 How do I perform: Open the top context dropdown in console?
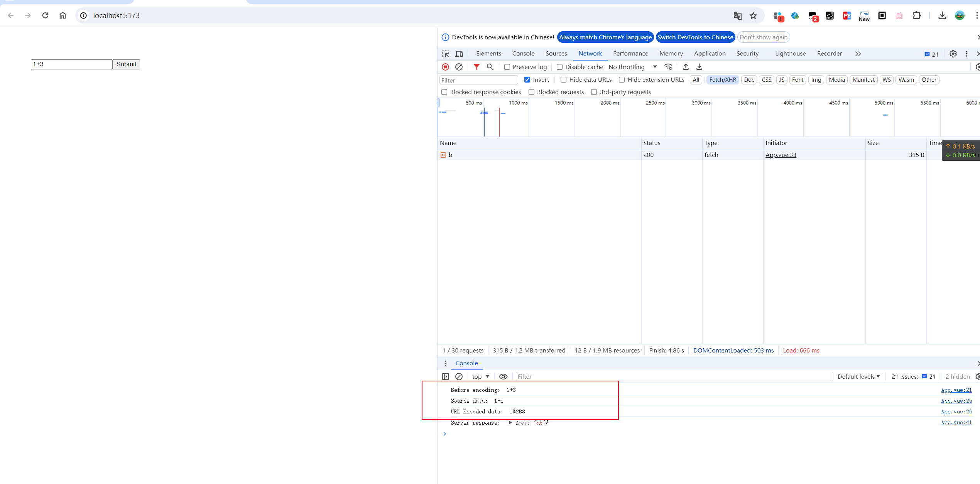[480, 376]
